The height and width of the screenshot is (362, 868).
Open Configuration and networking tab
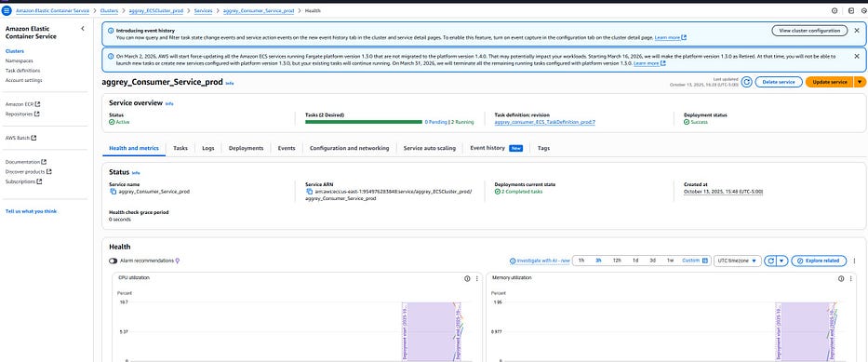point(349,148)
